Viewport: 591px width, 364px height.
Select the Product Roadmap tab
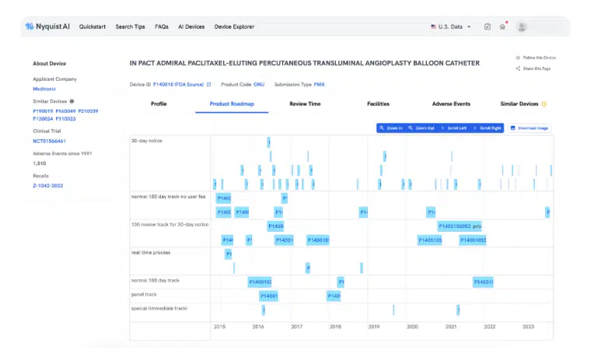tap(232, 103)
